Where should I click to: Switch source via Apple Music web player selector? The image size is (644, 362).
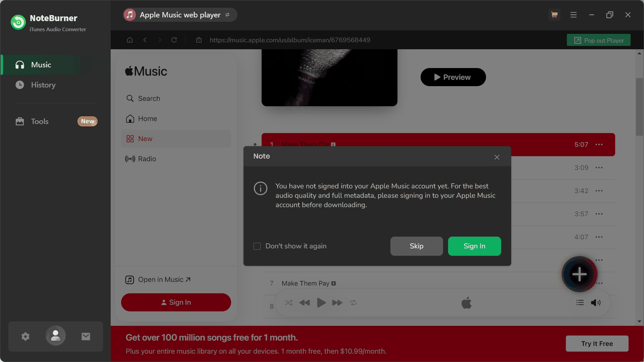tap(180, 15)
